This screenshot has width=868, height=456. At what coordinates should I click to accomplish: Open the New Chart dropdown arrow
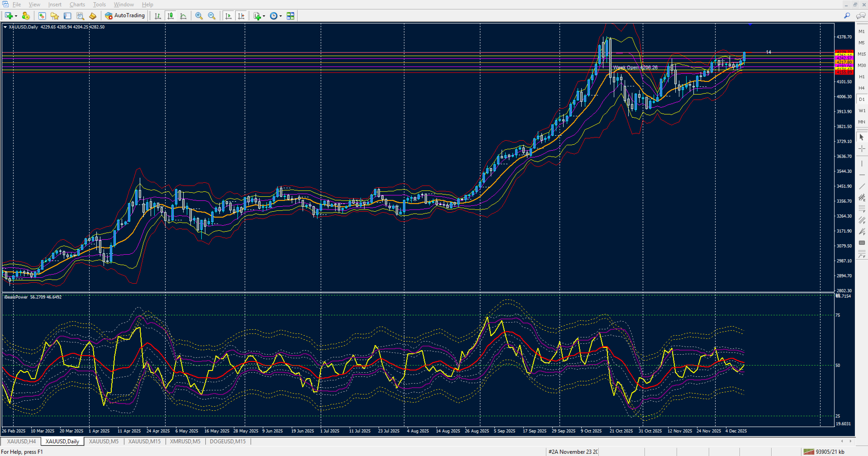pos(16,16)
